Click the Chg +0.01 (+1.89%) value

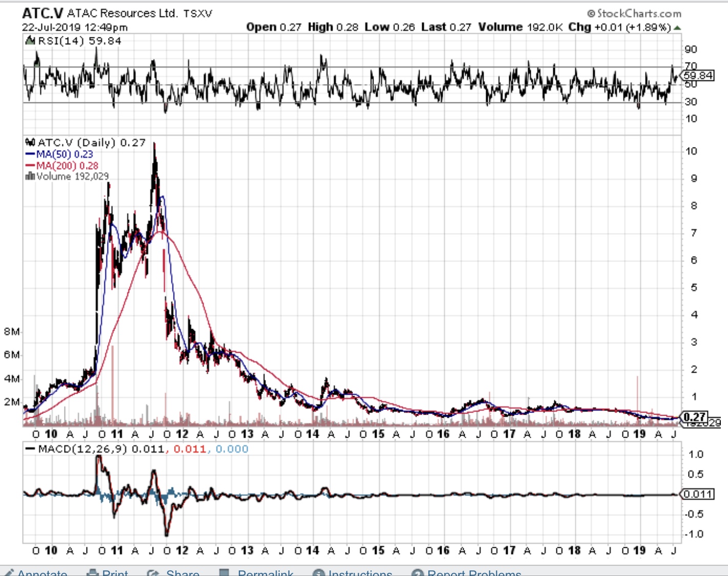coord(619,27)
